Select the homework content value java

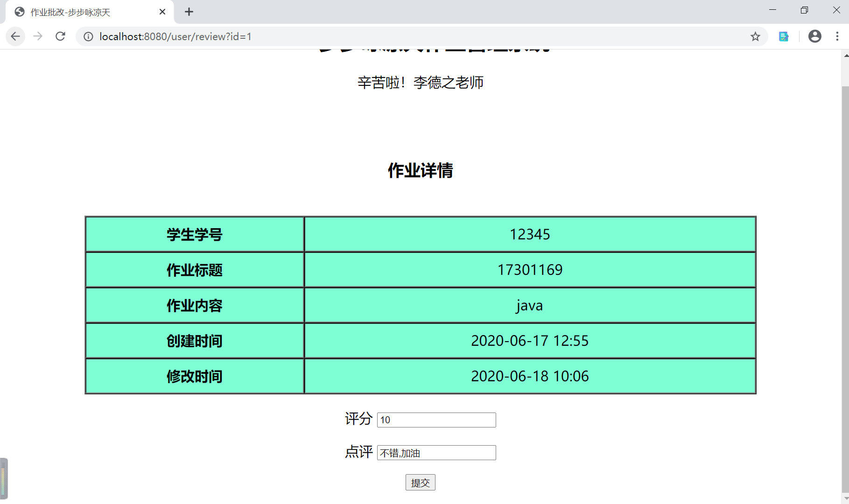coord(530,305)
